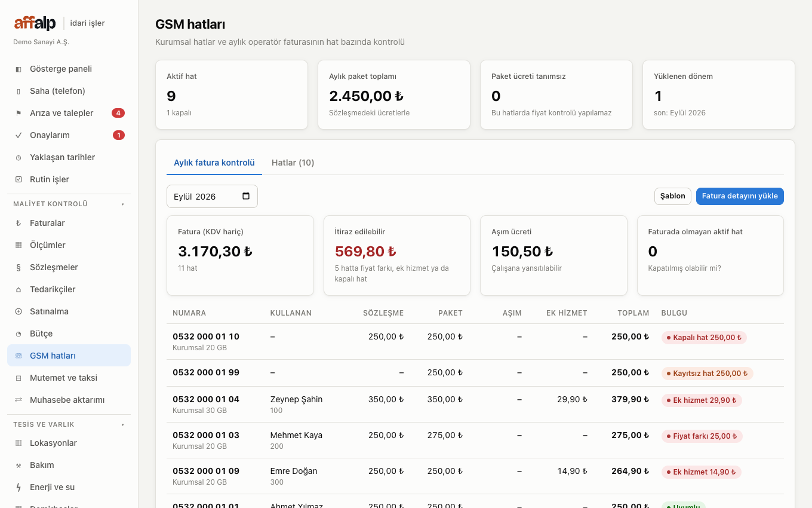
Task: Collapse the MALİYET KONTROLÜ section
Action: point(69,204)
